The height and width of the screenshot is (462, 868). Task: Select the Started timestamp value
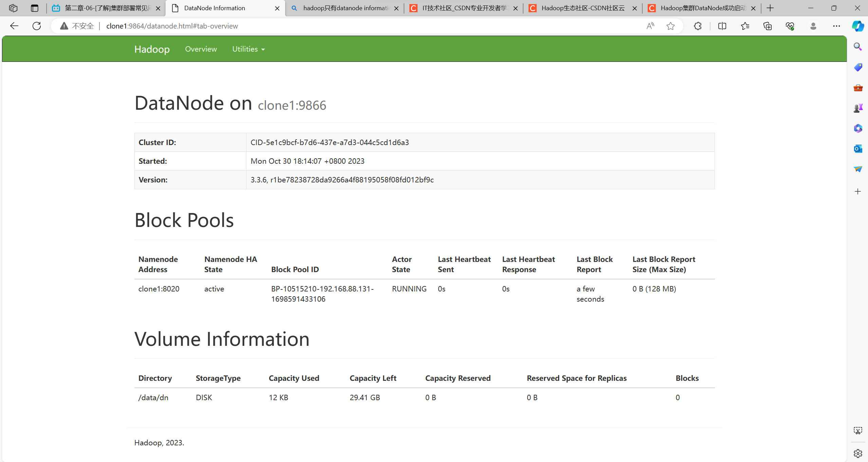click(x=308, y=161)
